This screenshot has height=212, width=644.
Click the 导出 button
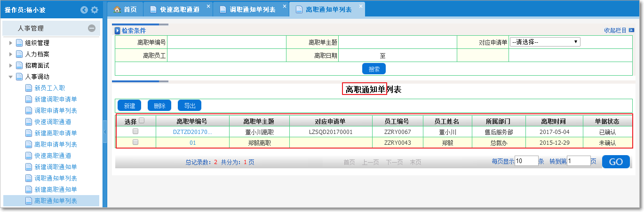(x=190, y=106)
